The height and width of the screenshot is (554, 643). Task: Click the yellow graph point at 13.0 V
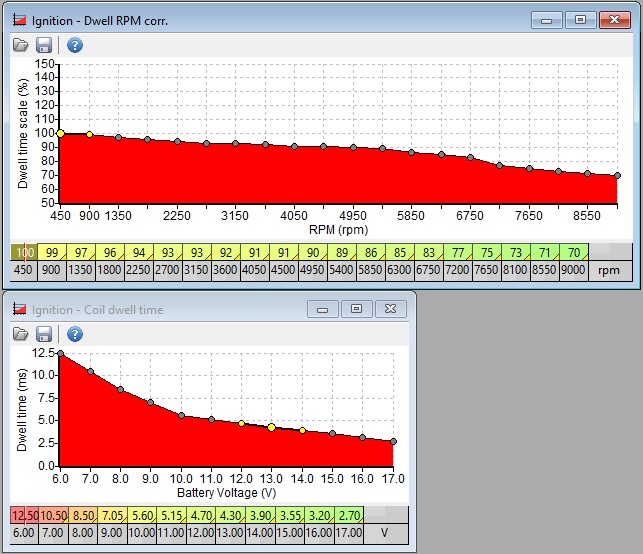point(271,427)
